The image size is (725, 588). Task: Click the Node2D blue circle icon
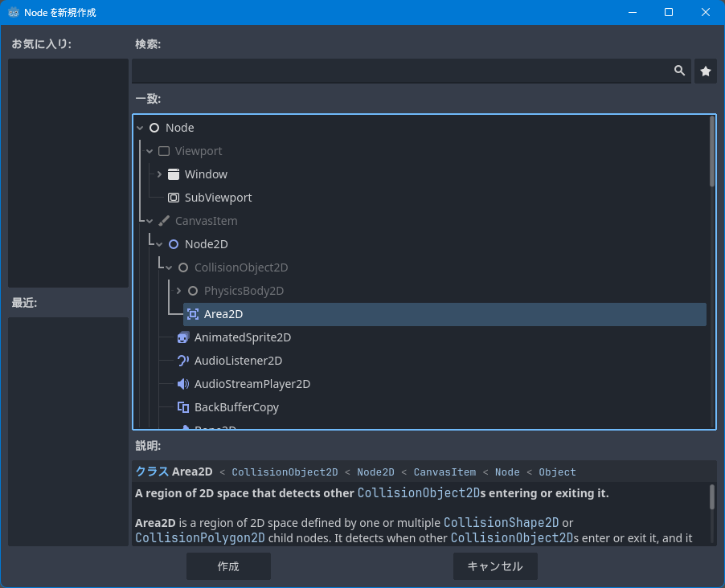pyautogui.click(x=174, y=244)
